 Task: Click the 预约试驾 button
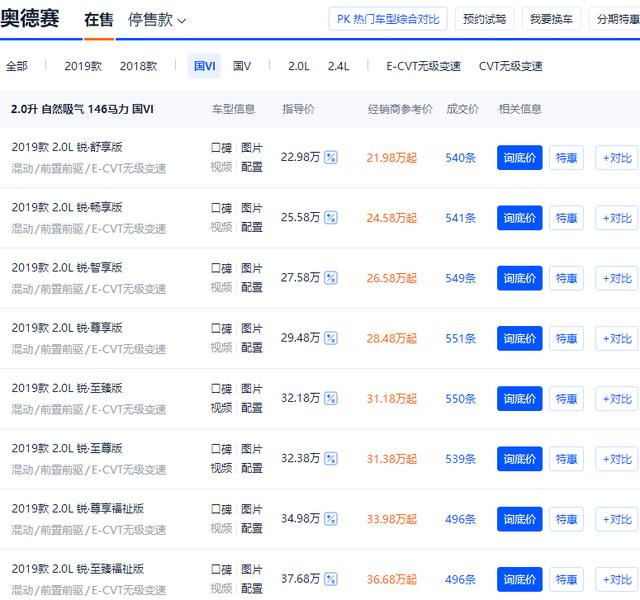pos(484,19)
